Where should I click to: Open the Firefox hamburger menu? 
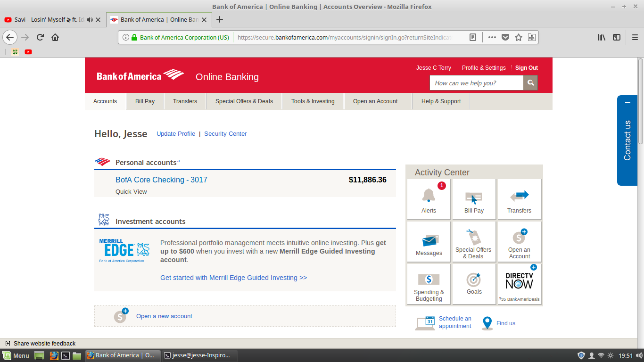(635, 37)
